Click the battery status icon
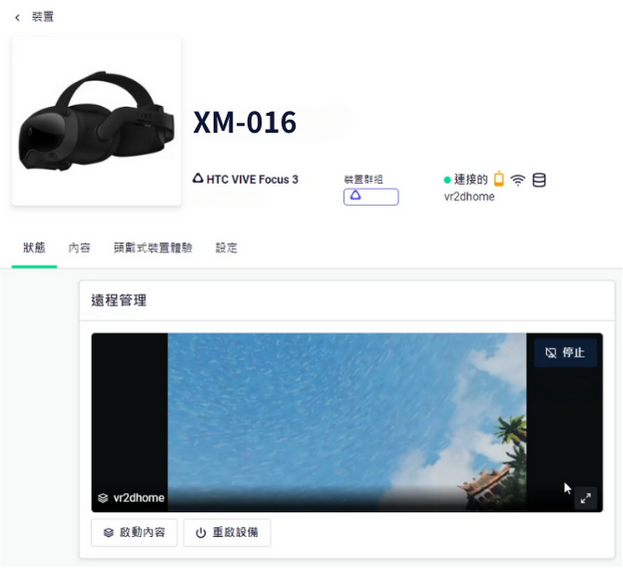Image resolution: width=623 pixels, height=568 pixels. click(x=499, y=180)
